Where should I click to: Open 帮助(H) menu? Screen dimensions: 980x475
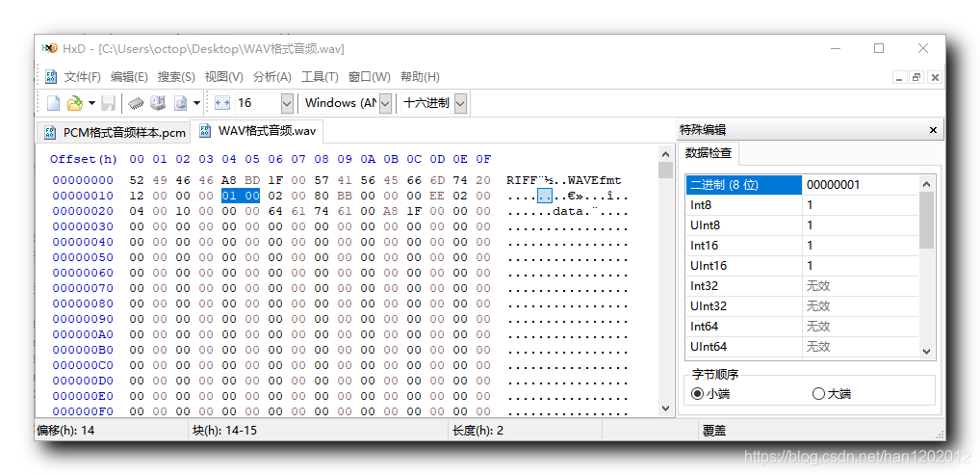click(420, 77)
